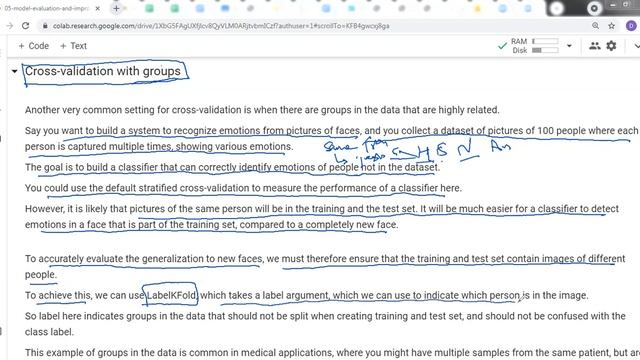
Task: Open Colab settings gear
Action: pyautogui.click(x=611, y=46)
